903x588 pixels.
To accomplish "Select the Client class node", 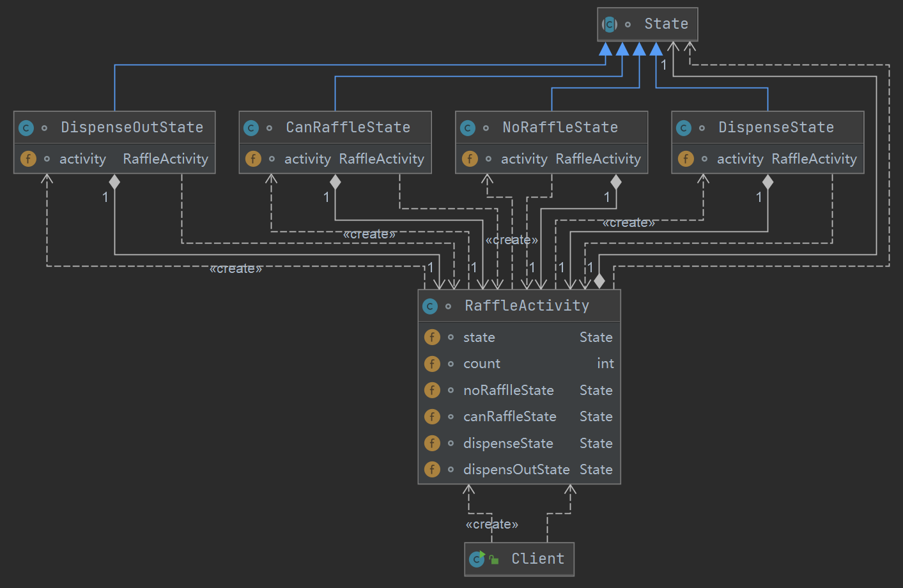I will 537,559.
